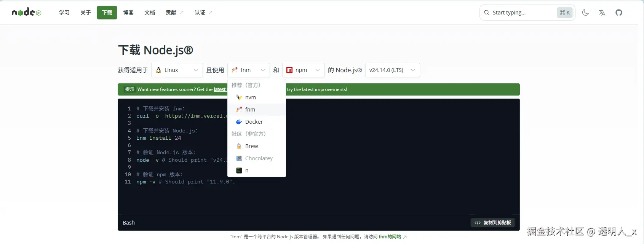
Task: Open the language switcher icon
Action: point(602,13)
